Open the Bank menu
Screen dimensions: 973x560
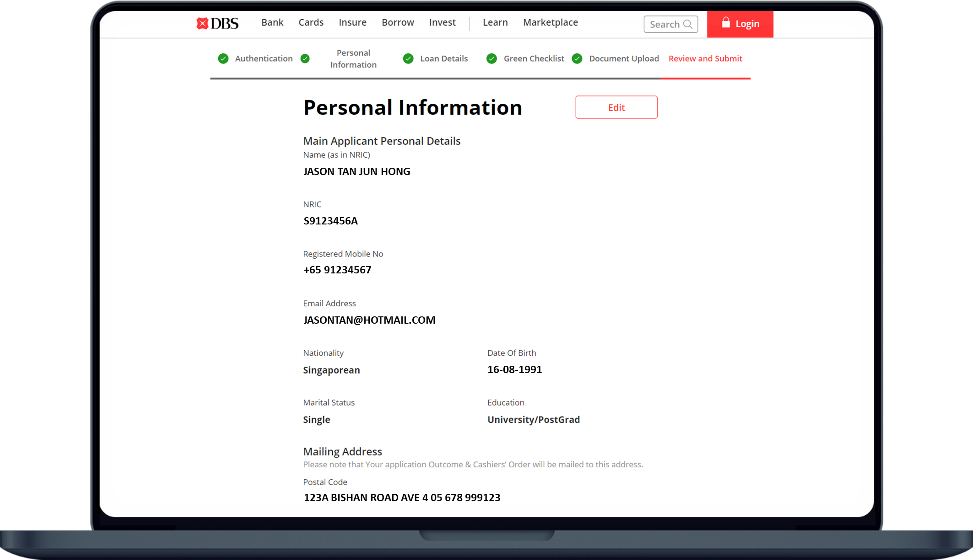[272, 23]
